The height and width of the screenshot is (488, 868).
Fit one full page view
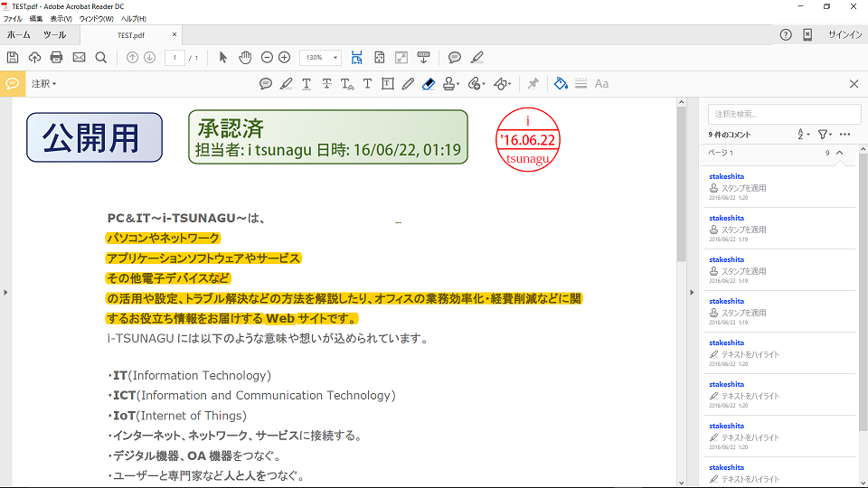(x=379, y=58)
